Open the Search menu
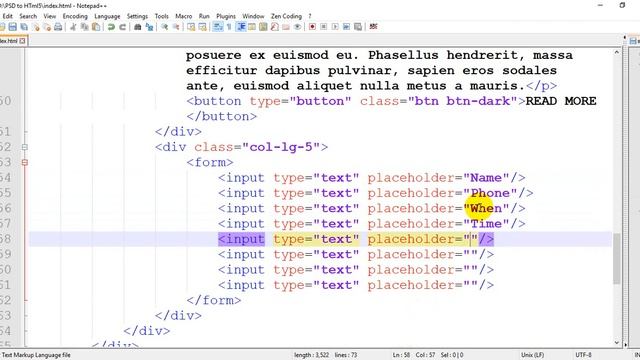 [28, 16]
